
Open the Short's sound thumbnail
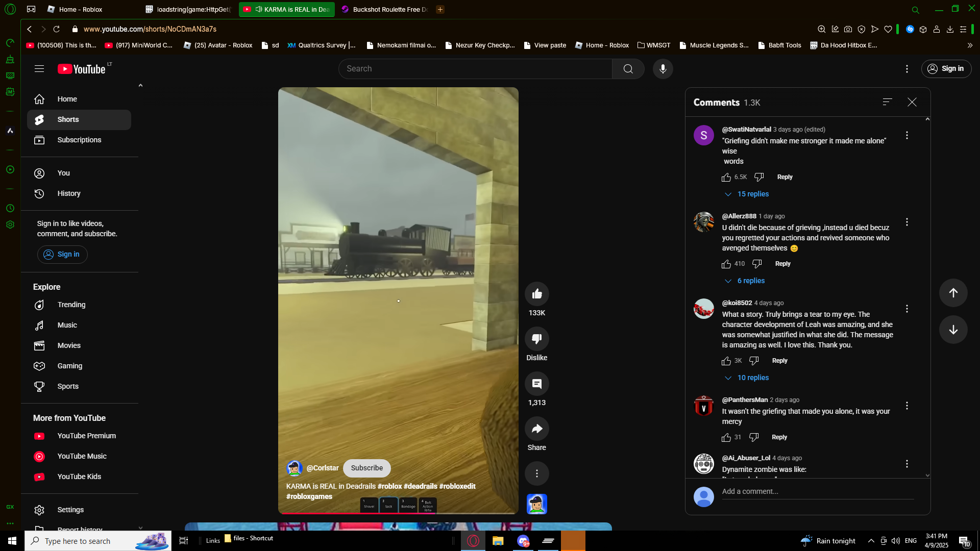pos(536,504)
